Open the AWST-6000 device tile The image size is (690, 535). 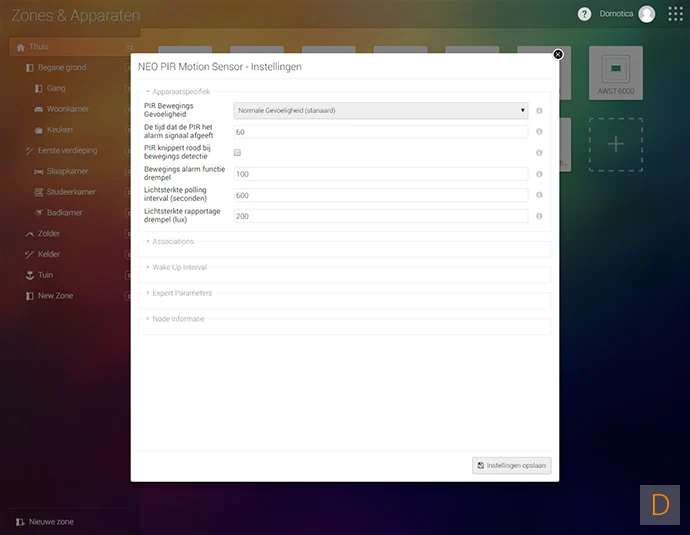[x=616, y=73]
